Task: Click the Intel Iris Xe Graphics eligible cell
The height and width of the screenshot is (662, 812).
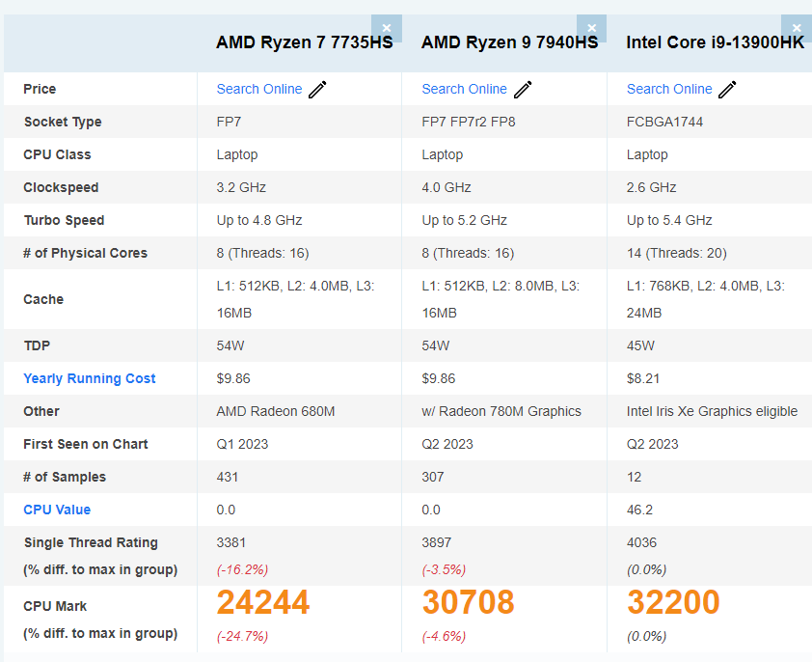Action: click(x=712, y=411)
